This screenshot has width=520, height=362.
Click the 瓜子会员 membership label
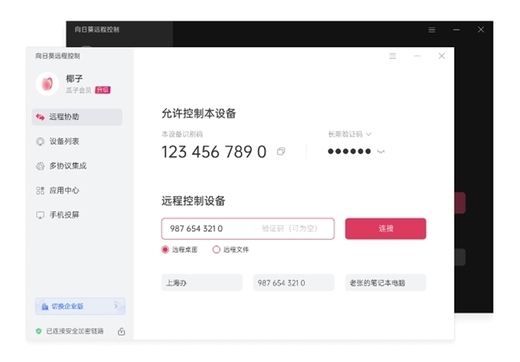pos(78,90)
